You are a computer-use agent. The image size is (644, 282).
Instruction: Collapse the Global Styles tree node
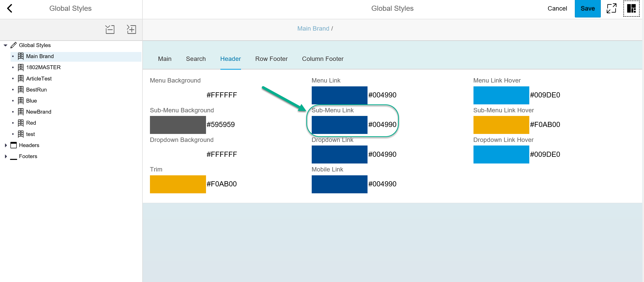point(5,45)
